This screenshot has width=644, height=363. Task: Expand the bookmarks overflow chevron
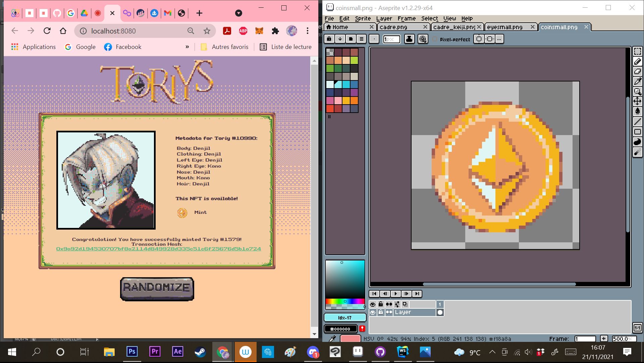click(187, 47)
